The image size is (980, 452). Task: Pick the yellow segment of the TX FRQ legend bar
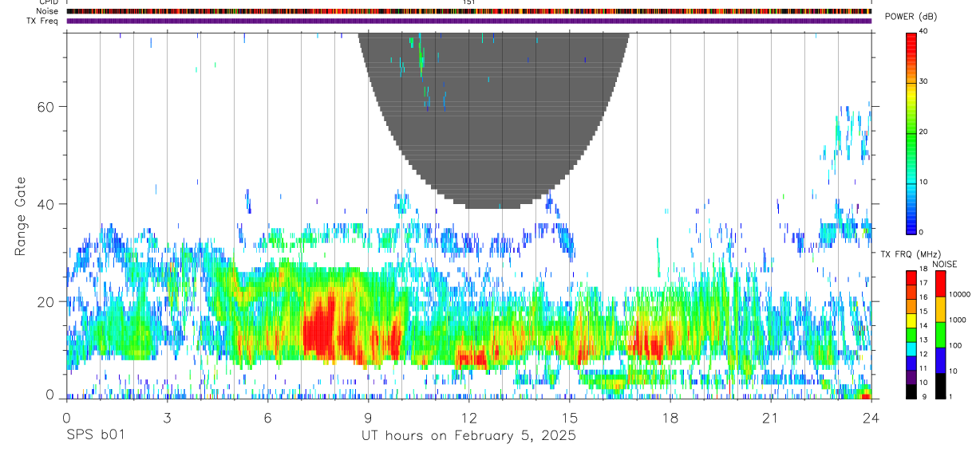(x=911, y=320)
